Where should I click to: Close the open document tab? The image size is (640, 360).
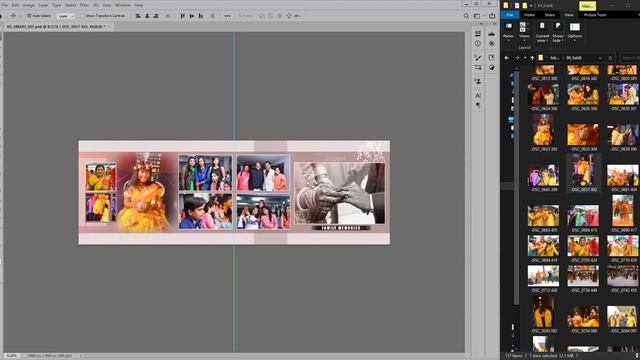pos(109,27)
